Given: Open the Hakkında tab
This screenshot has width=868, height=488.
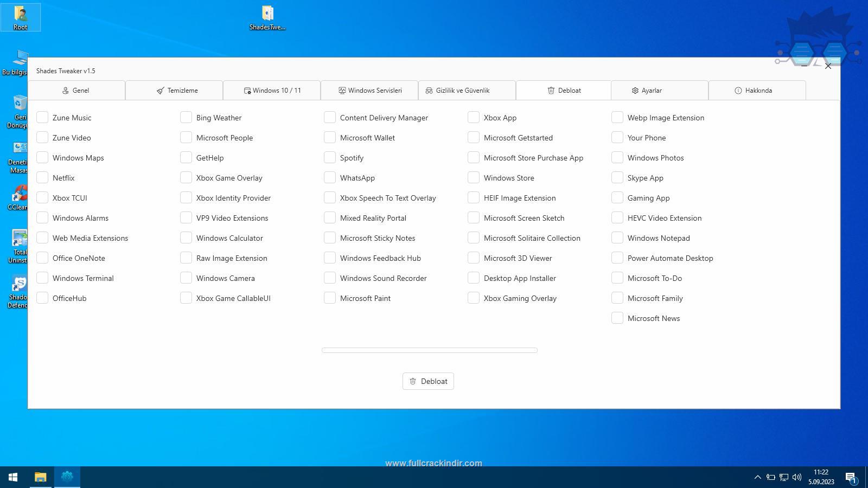Looking at the screenshot, I should coord(757,91).
